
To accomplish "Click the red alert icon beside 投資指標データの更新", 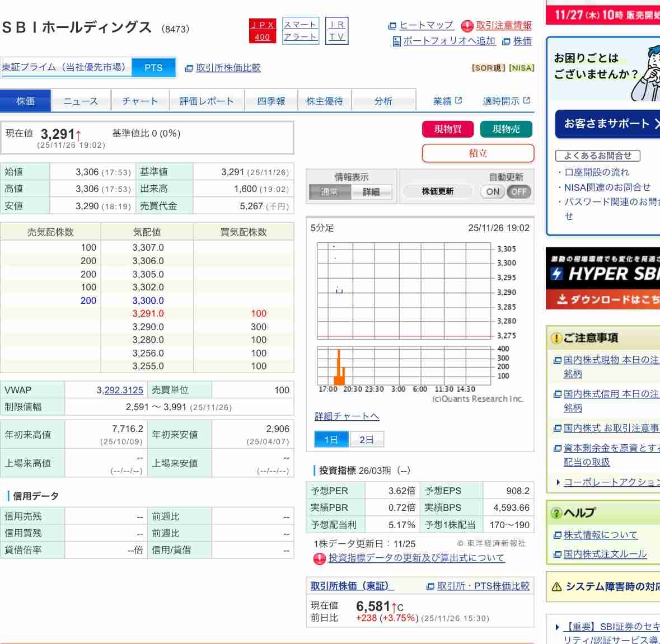I will pos(320,558).
